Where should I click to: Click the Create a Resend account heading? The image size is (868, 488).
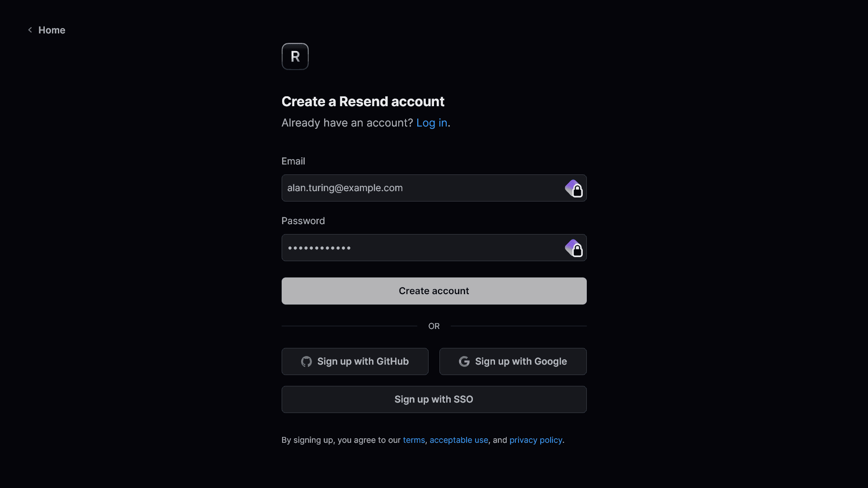(x=363, y=102)
